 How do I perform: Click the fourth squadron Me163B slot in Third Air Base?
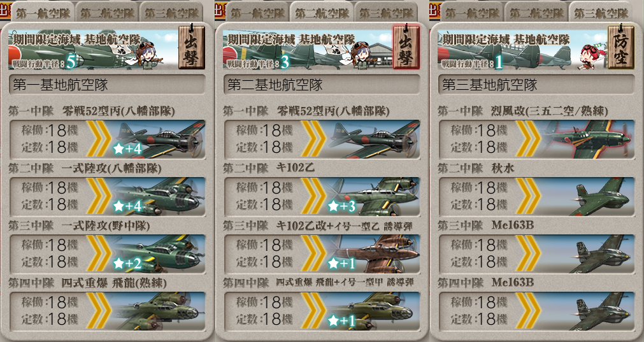point(536,311)
